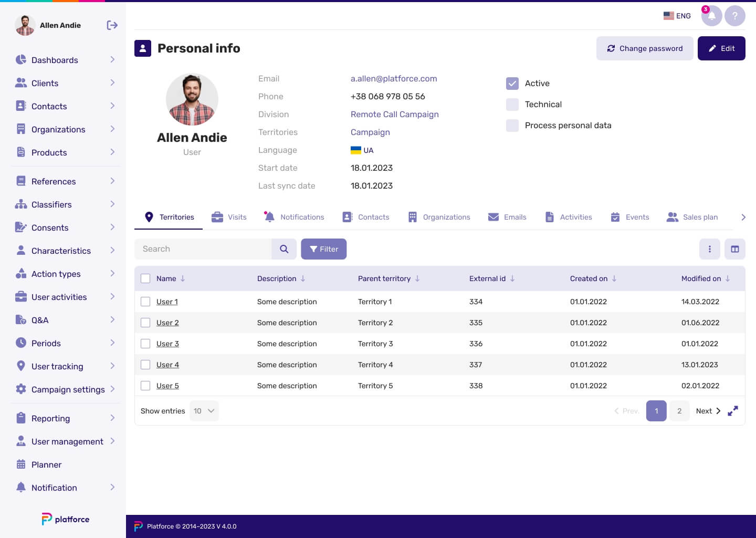This screenshot has width=756, height=538.
Task: Check the User 3 row checkbox
Action: pyautogui.click(x=145, y=344)
